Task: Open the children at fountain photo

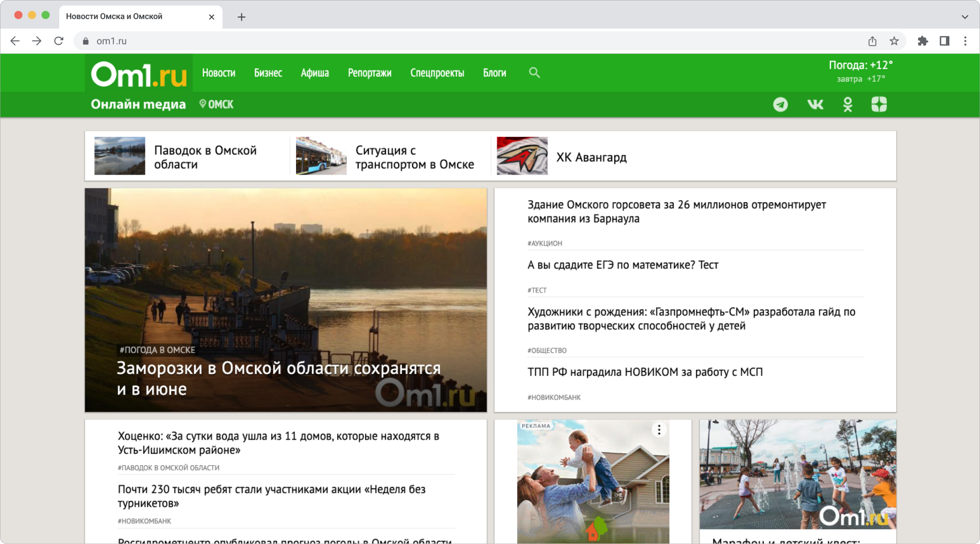Action: pos(798,475)
